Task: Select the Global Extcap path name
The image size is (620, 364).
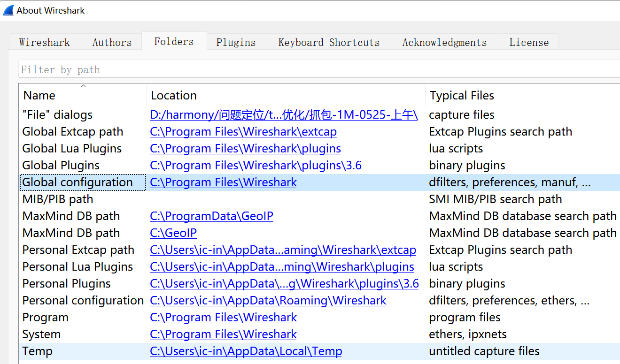Action: click(x=72, y=132)
